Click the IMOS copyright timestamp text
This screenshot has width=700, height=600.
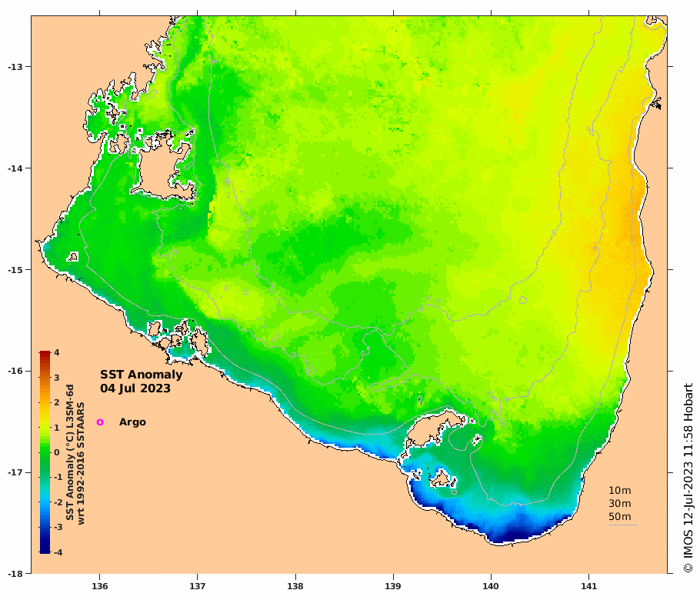tap(688, 478)
